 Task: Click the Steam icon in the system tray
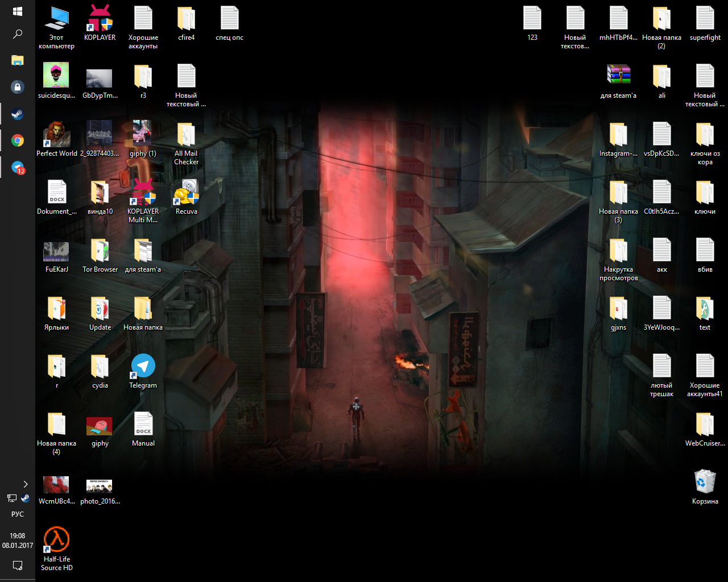[25, 498]
